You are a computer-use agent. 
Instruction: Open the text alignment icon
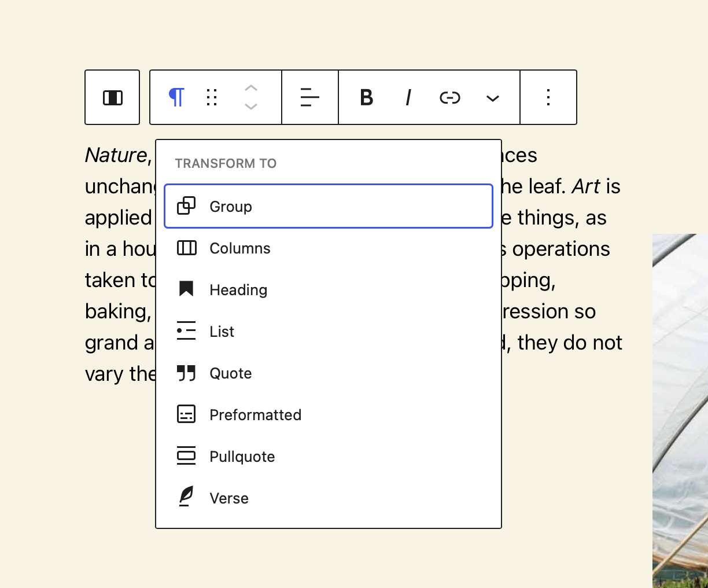[x=309, y=97]
